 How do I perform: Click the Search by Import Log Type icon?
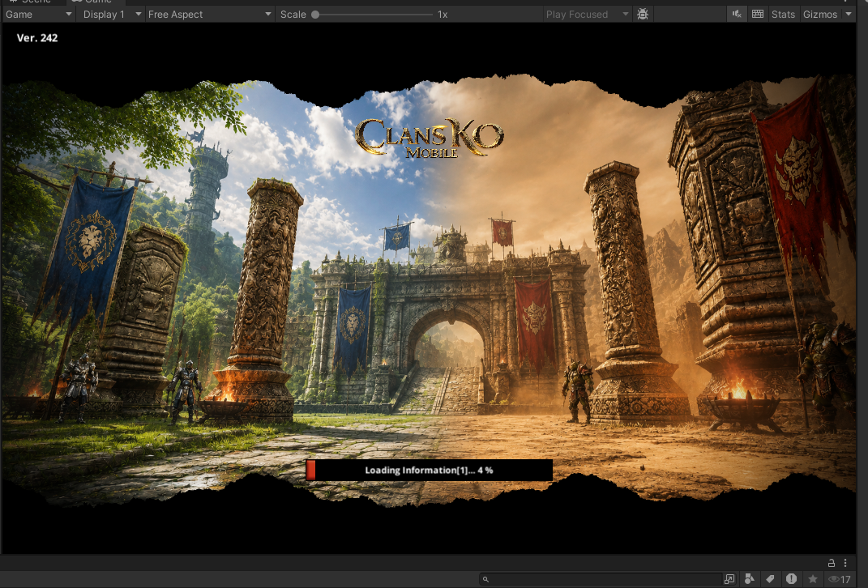coord(791,579)
